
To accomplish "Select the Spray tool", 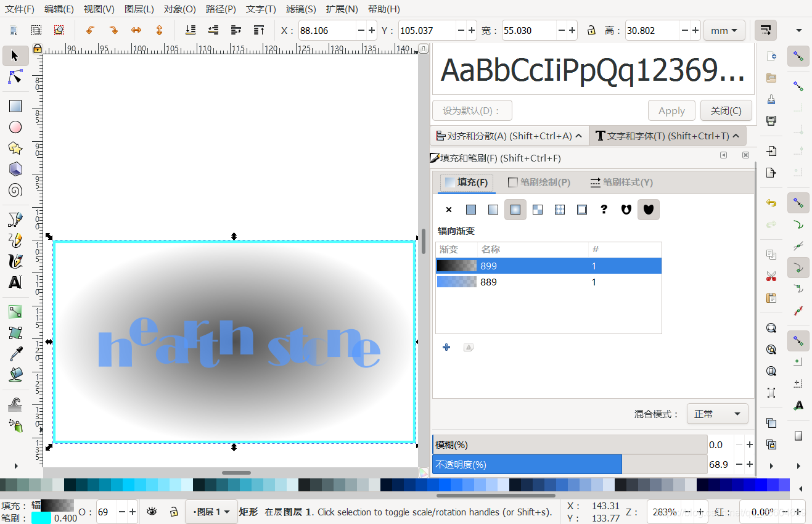I will point(15,425).
